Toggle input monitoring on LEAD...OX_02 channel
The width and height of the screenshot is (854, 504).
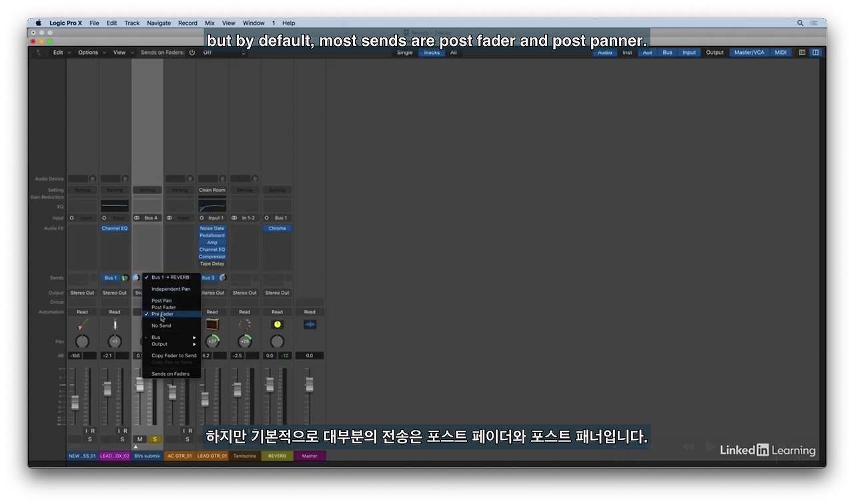pos(119,431)
